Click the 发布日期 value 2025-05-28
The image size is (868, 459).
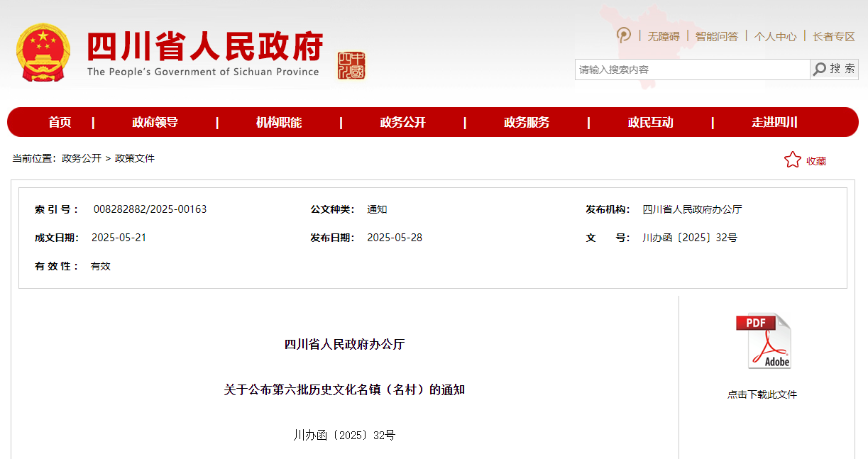[x=395, y=238]
